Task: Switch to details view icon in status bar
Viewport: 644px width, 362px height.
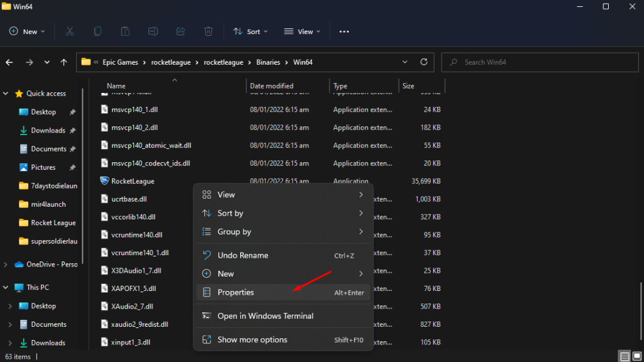Action: (625, 356)
